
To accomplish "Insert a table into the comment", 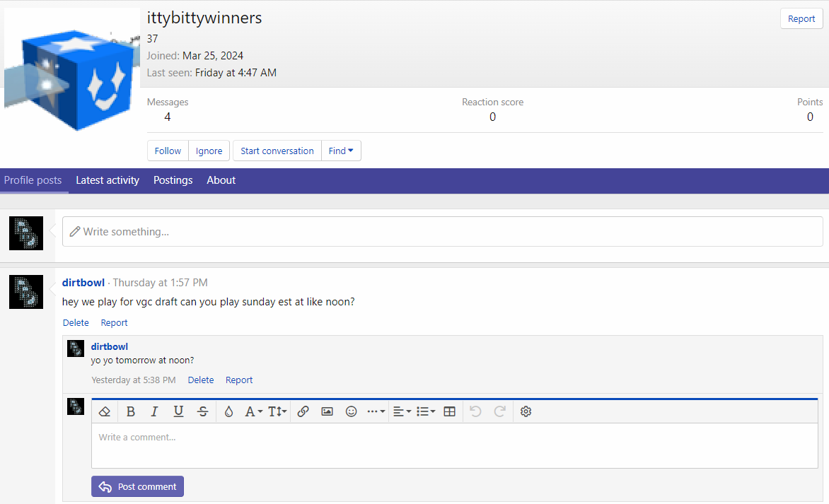I will pos(449,411).
